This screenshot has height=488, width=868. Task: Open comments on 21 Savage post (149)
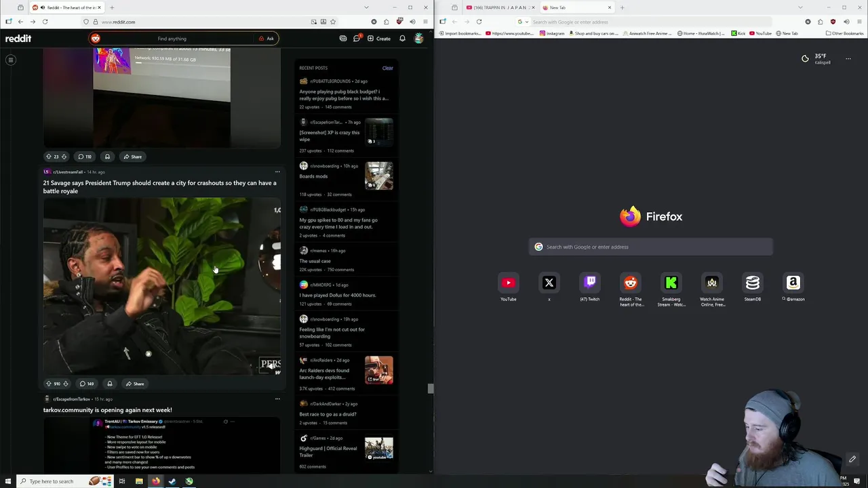[x=87, y=384]
